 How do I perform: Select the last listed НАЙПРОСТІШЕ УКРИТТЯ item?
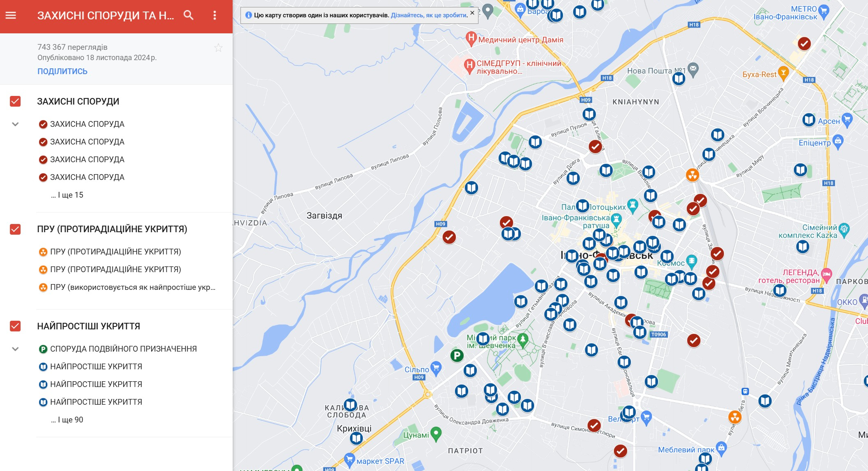tap(91, 402)
